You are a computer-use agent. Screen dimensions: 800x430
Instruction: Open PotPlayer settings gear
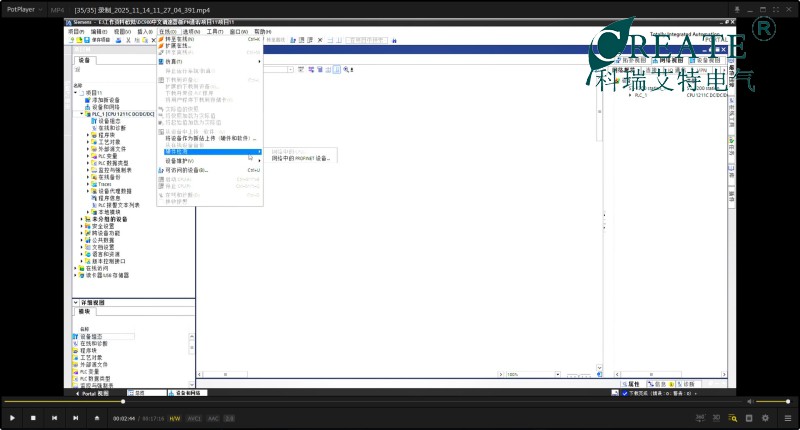click(765, 418)
